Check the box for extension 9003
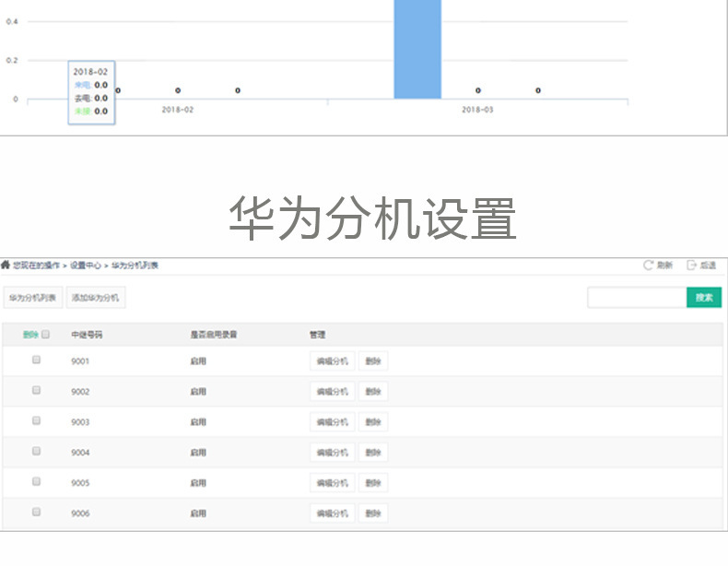Screen dimensions: 728x566 (36, 420)
